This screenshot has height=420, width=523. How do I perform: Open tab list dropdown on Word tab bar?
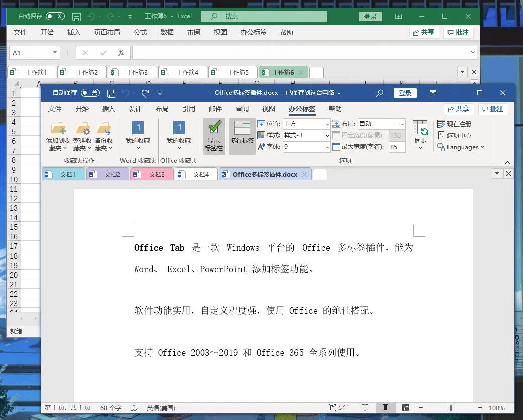coord(497,174)
